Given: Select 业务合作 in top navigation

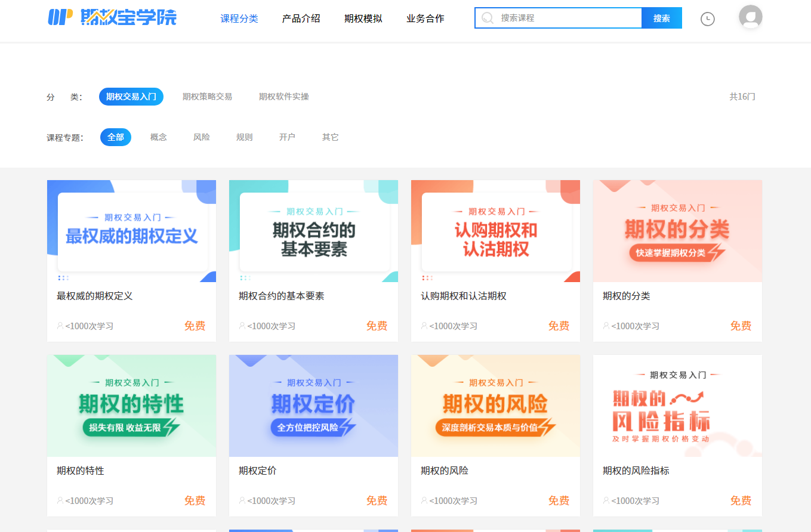Looking at the screenshot, I should coord(425,18).
